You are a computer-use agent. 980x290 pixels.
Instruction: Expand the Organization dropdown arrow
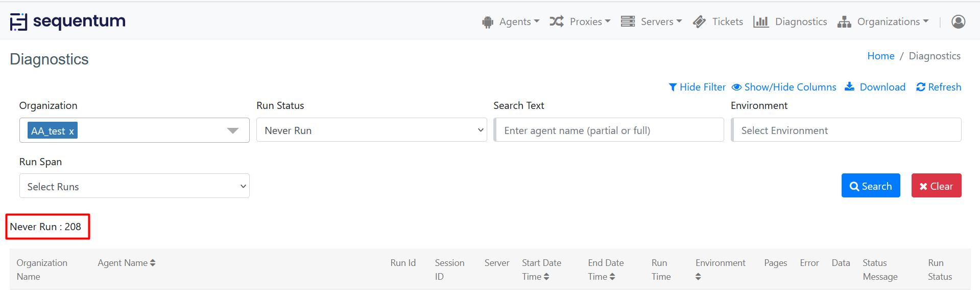pyautogui.click(x=233, y=131)
